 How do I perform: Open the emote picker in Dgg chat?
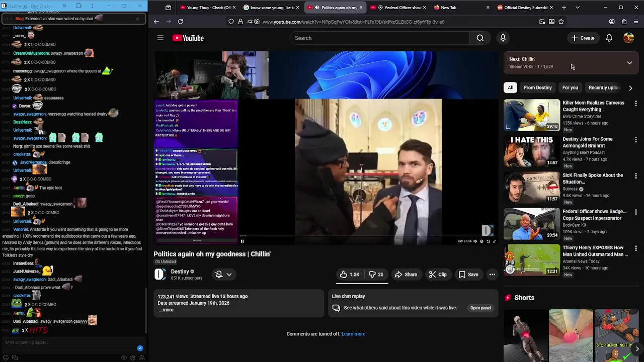(6, 357)
